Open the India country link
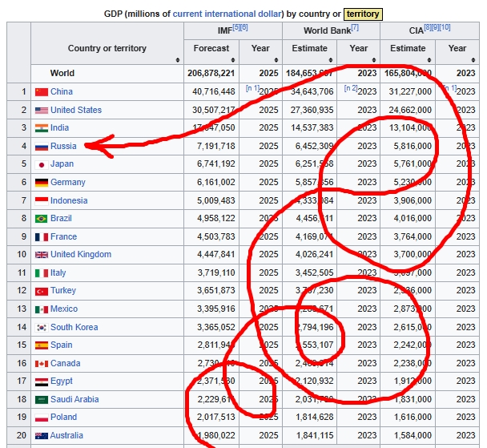Screen dimensions: 487x448 click(59, 127)
